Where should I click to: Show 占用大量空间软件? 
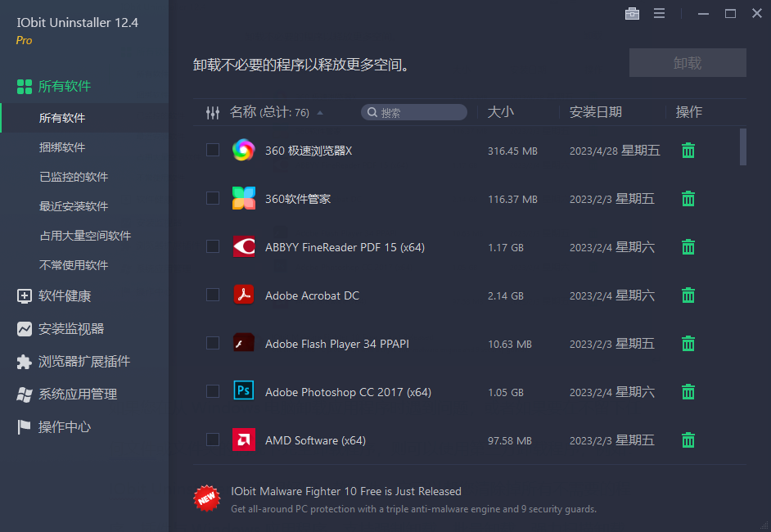click(84, 236)
